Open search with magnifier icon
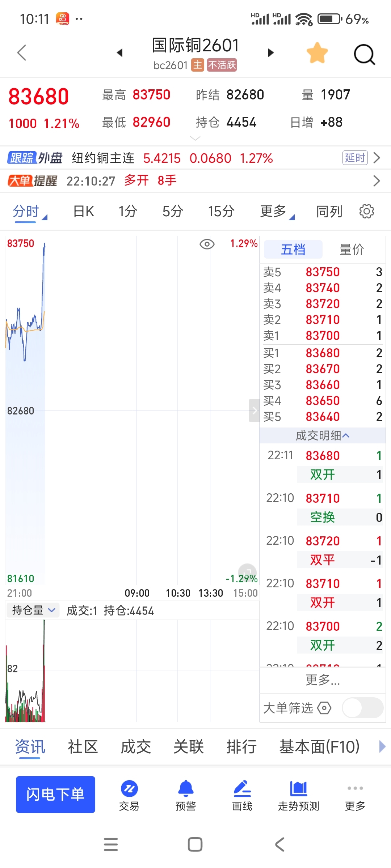Viewport: 391px width, 868px height. tap(364, 55)
